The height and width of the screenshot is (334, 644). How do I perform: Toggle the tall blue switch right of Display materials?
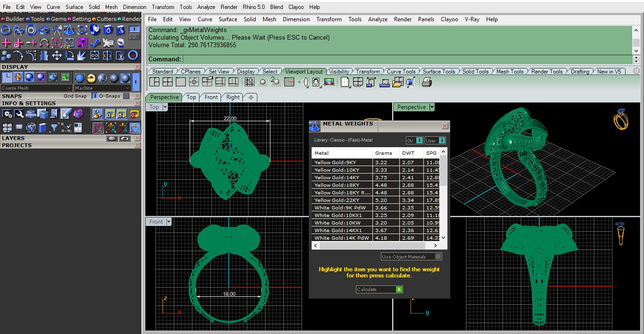coord(136,82)
